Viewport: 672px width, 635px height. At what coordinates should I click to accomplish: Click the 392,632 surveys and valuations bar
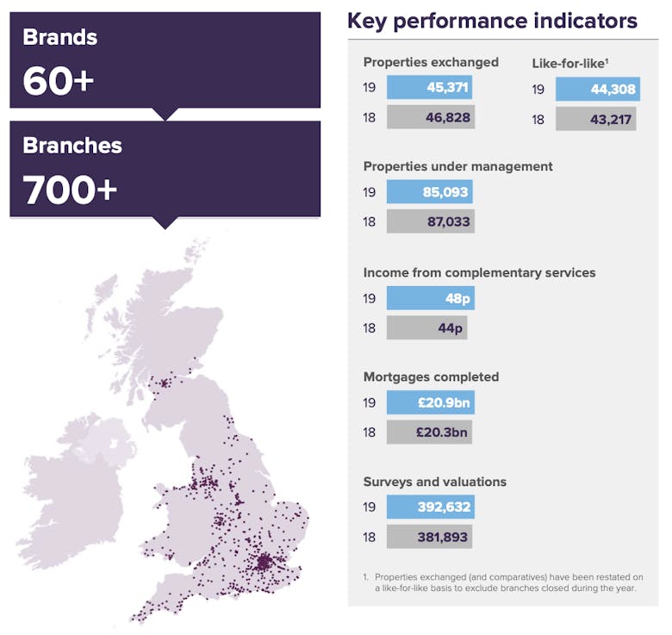coord(430,507)
